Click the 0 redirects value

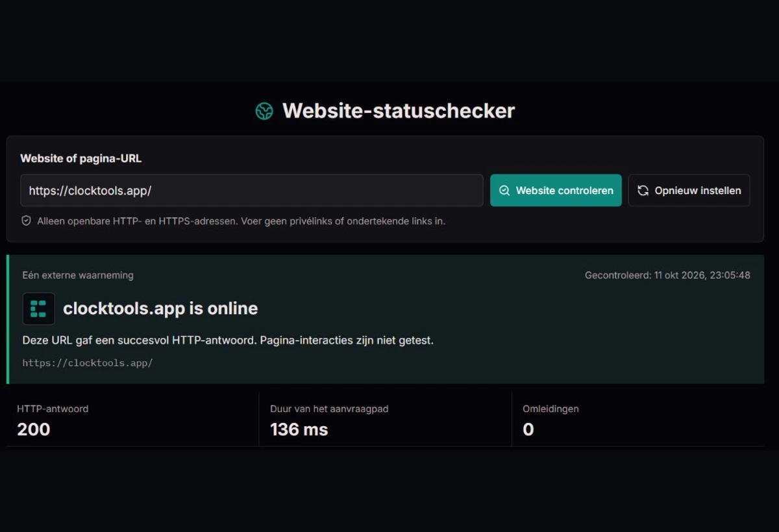click(528, 429)
